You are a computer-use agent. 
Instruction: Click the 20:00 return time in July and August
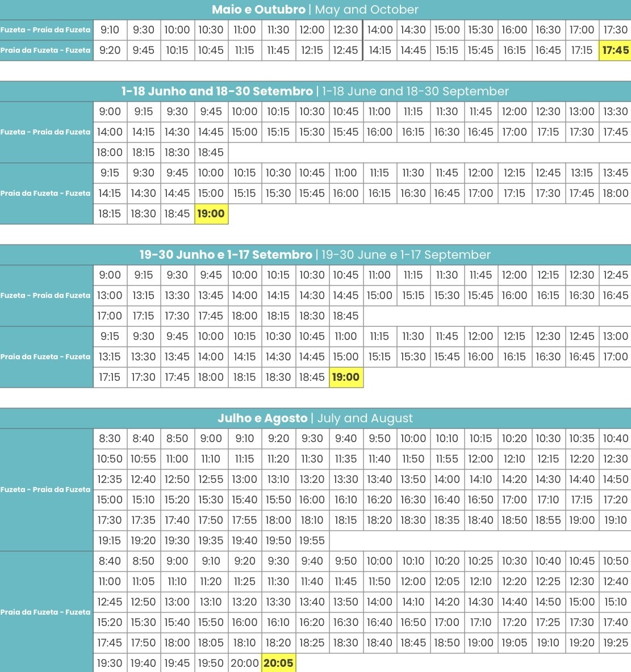tap(245, 663)
